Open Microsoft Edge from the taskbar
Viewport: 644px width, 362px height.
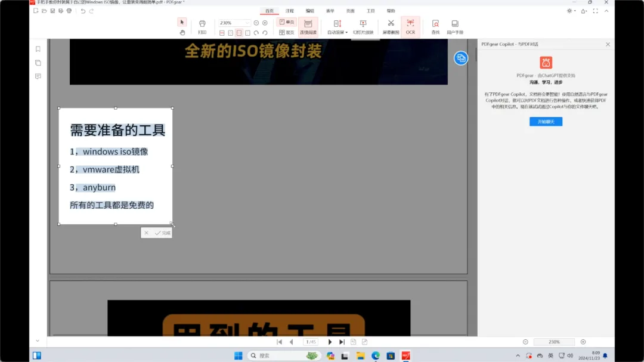pyautogui.click(x=376, y=355)
